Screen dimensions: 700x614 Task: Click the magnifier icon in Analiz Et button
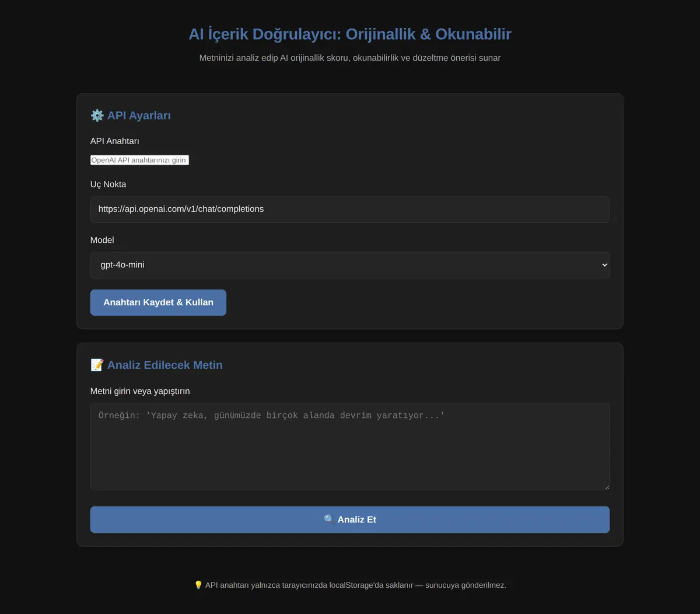point(329,519)
